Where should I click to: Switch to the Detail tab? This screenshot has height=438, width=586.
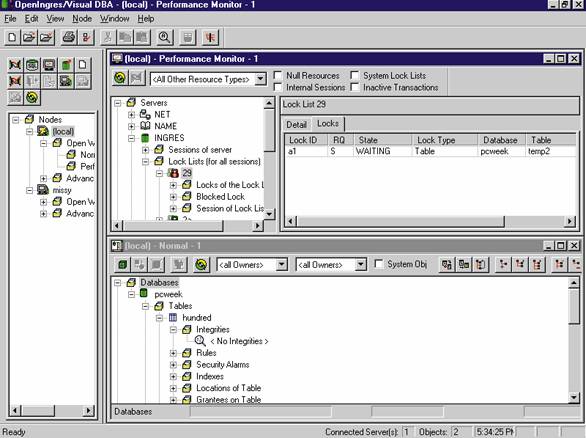click(x=296, y=124)
